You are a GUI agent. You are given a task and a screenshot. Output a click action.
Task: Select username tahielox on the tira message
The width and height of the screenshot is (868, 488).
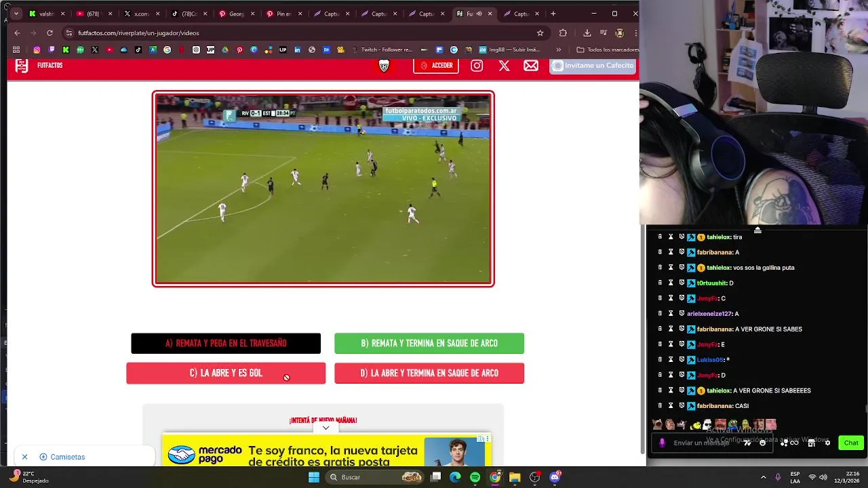(717, 237)
